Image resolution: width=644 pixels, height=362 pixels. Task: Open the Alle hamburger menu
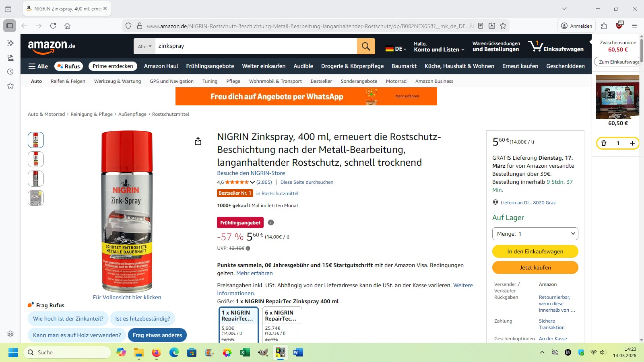(x=38, y=66)
